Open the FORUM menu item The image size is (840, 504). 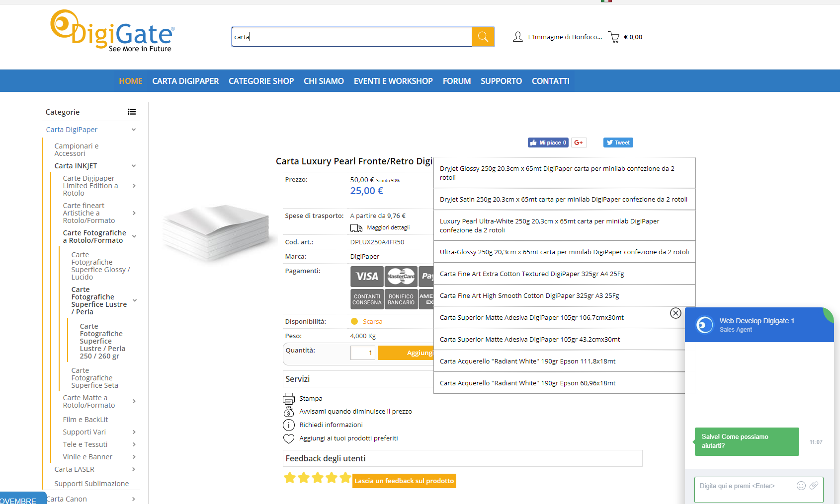tap(457, 81)
